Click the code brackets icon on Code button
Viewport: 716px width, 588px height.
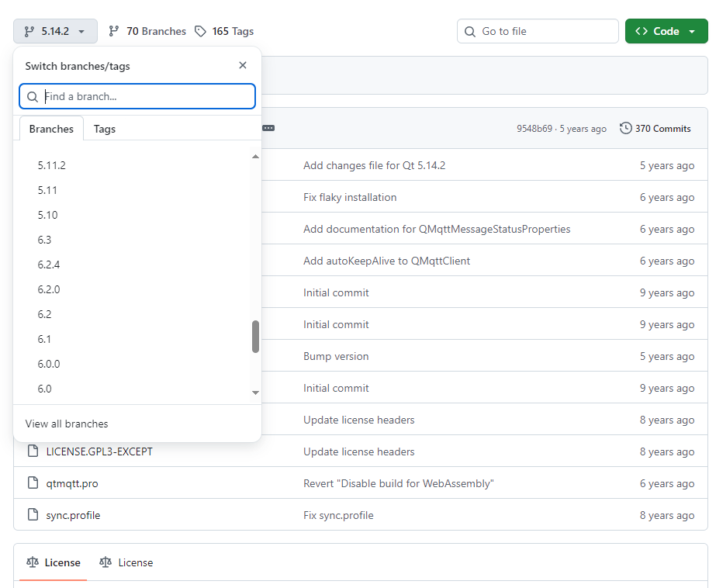click(642, 31)
